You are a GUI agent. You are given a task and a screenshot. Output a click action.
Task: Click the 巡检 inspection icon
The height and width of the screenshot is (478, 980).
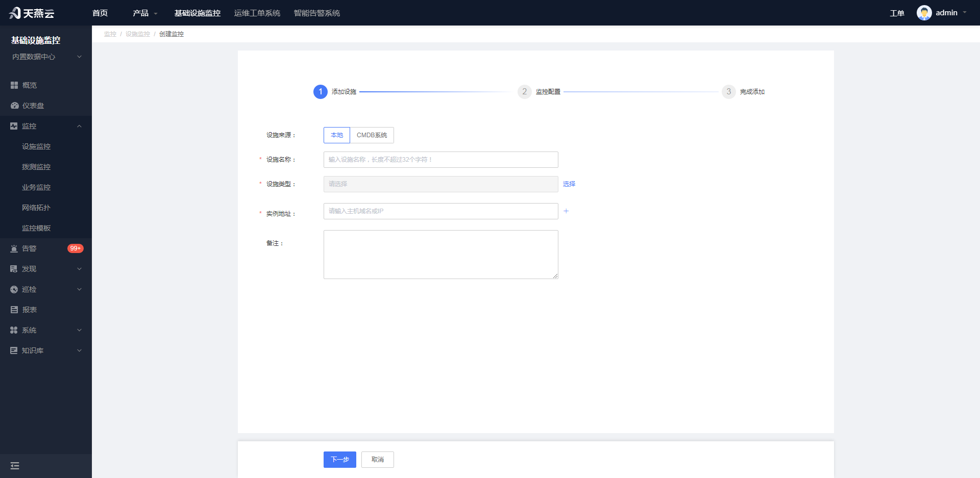pos(14,289)
